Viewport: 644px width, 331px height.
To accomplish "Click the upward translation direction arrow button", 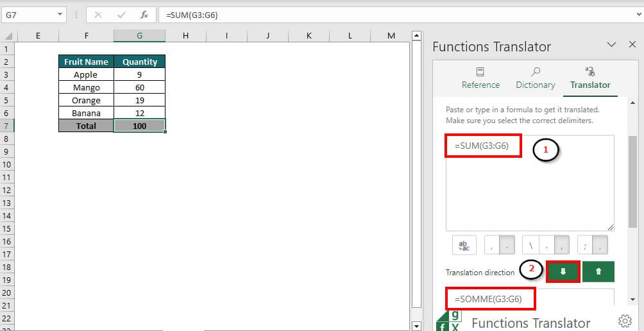I will (x=598, y=272).
